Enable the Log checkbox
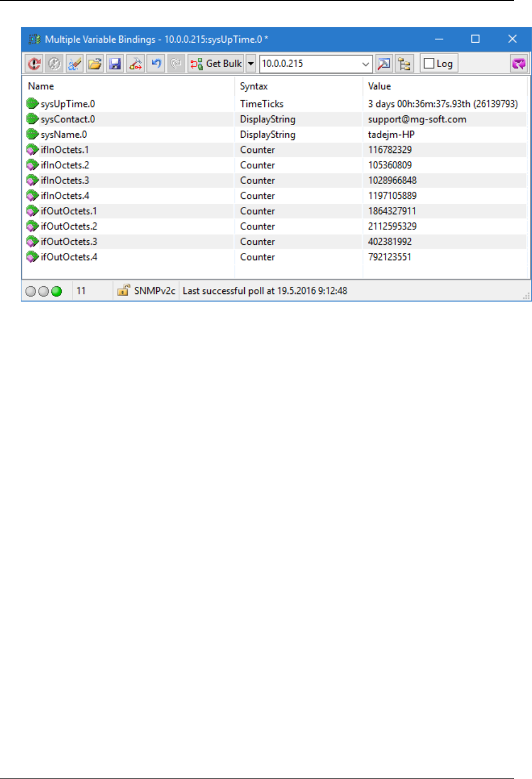Image resolution: width=532 pixels, height=779 pixels. [x=429, y=64]
